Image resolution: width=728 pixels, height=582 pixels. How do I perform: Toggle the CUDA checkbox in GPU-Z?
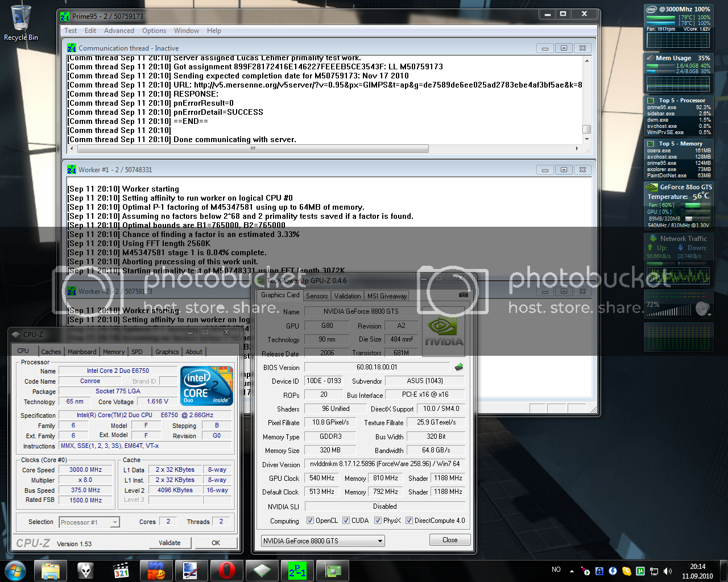click(x=346, y=521)
